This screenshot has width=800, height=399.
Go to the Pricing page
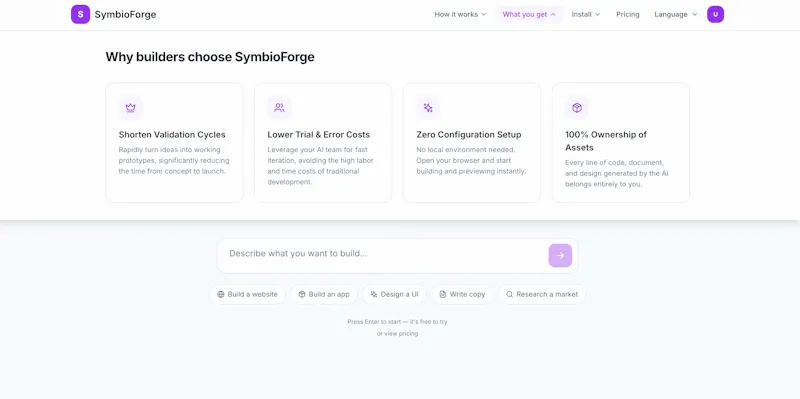point(628,14)
